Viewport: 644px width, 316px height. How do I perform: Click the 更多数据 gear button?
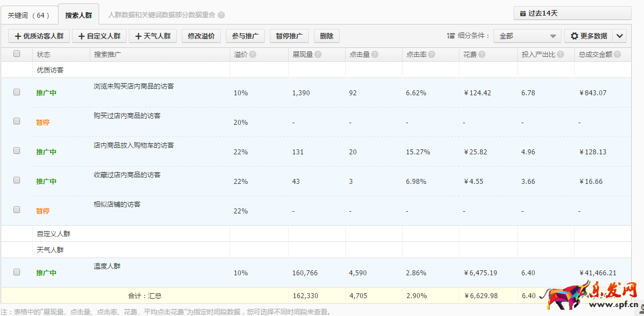point(588,36)
